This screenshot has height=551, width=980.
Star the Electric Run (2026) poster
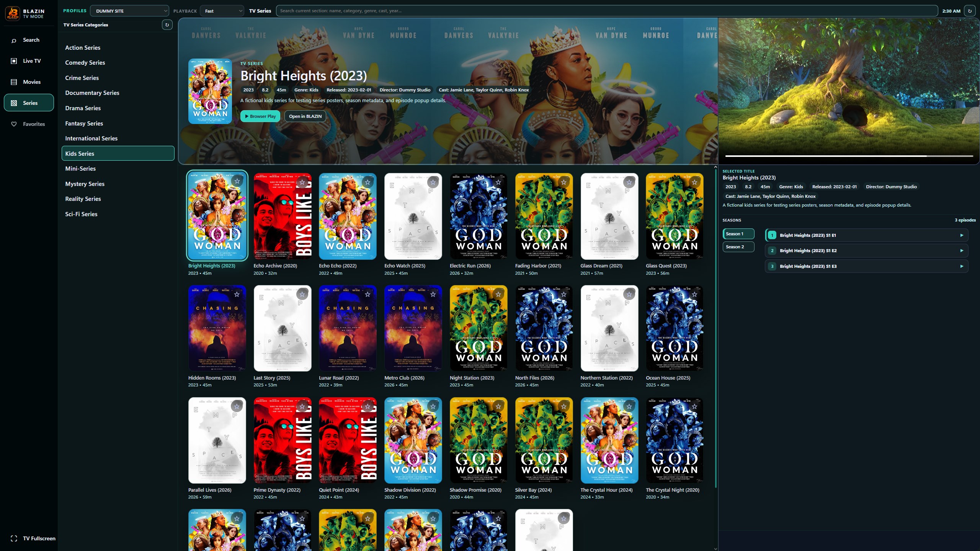tap(498, 182)
